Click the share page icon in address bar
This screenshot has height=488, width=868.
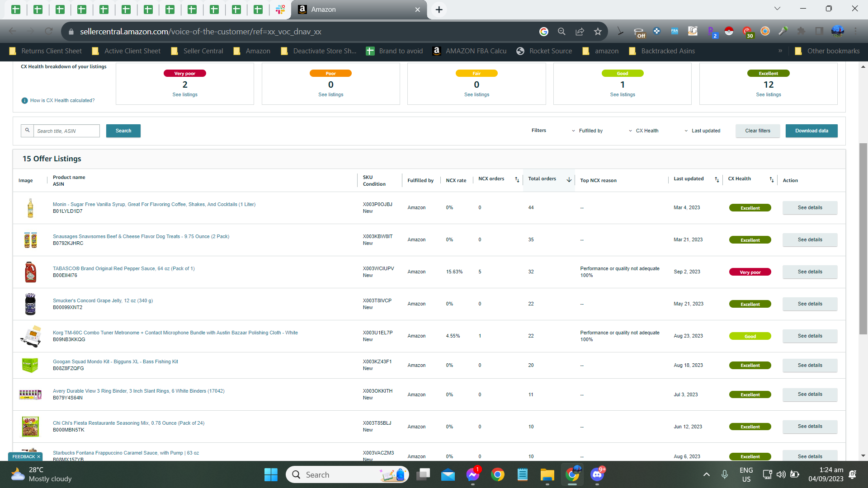(x=580, y=32)
